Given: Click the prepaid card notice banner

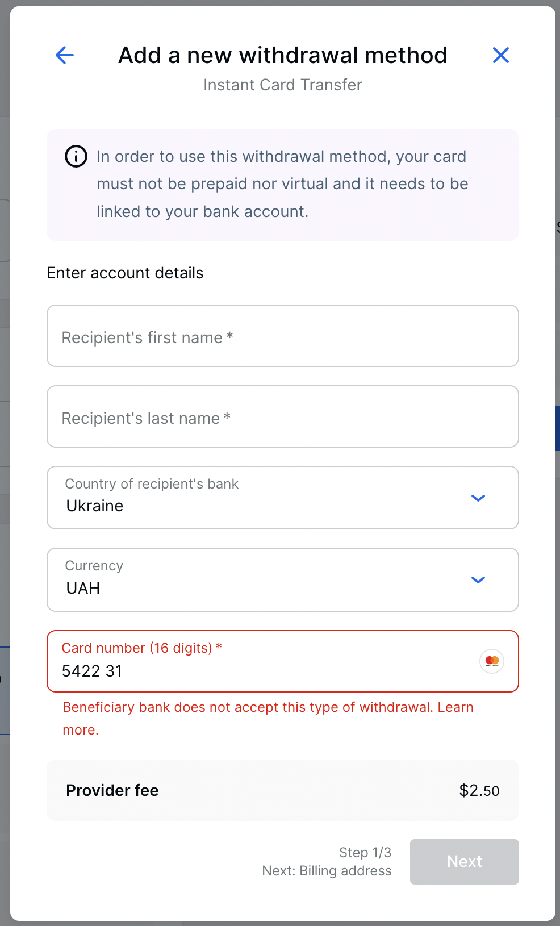Looking at the screenshot, I should pyautogui.click(x=283, y=185).
